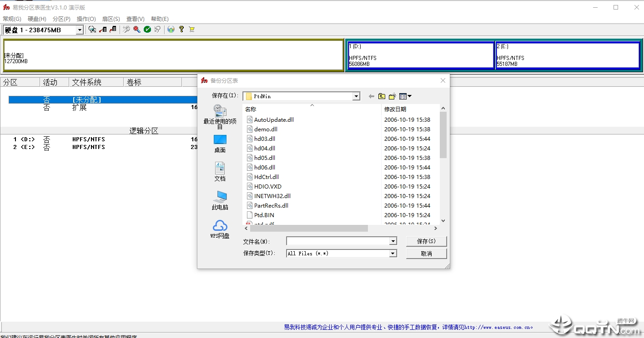This screenshot has height=338, width=644.
Task: Select INETWH32.dll in the file list
Action: tap(272, 196)
